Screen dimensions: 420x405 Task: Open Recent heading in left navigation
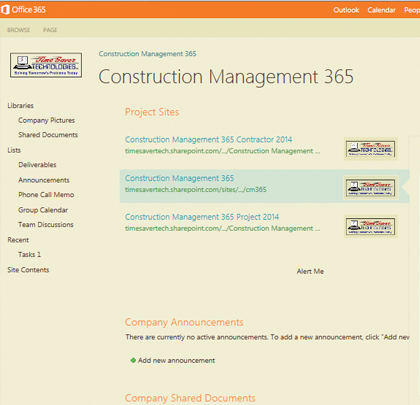click(x=18, y=240)
